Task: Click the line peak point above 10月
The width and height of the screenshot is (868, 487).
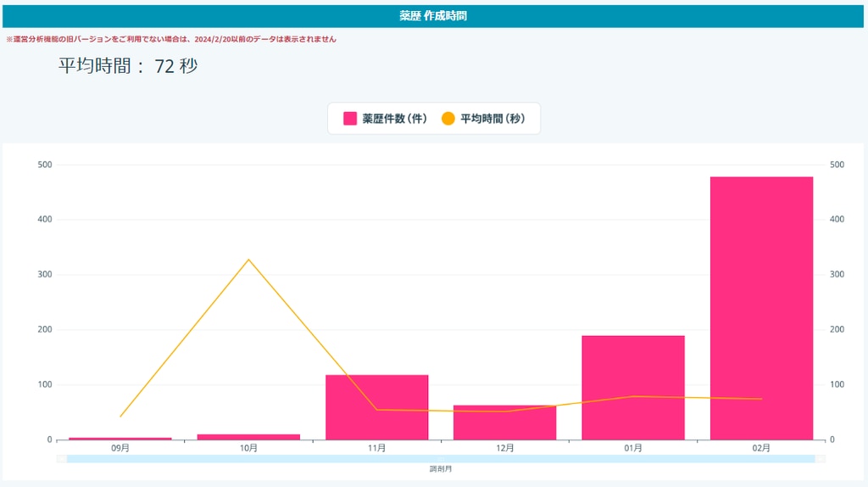Action: (x=248, y=260)
